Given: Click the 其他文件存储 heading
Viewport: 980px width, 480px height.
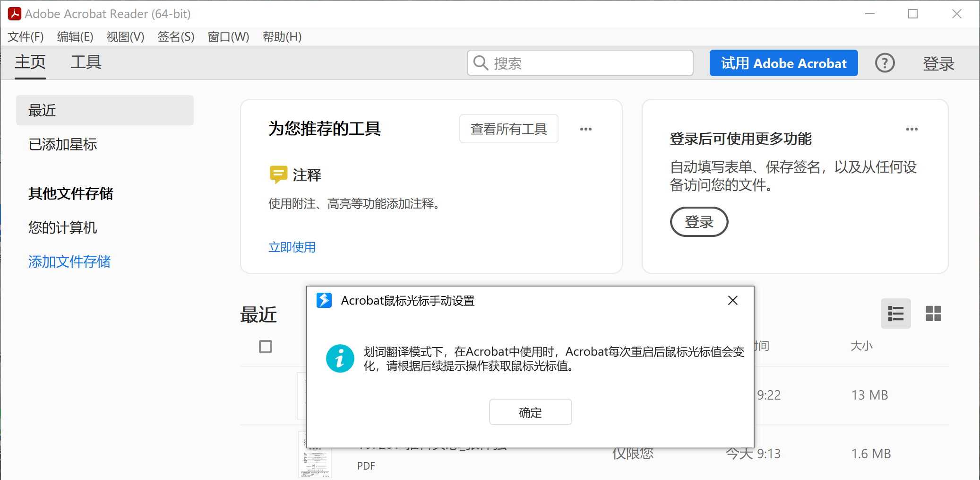Looking at the screenshot, I should point(71,193).
